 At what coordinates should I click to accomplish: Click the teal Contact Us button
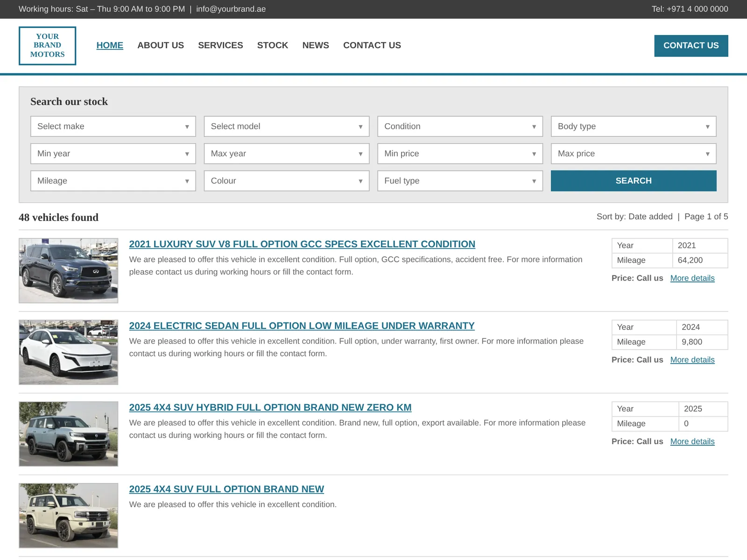coord(691,46)
